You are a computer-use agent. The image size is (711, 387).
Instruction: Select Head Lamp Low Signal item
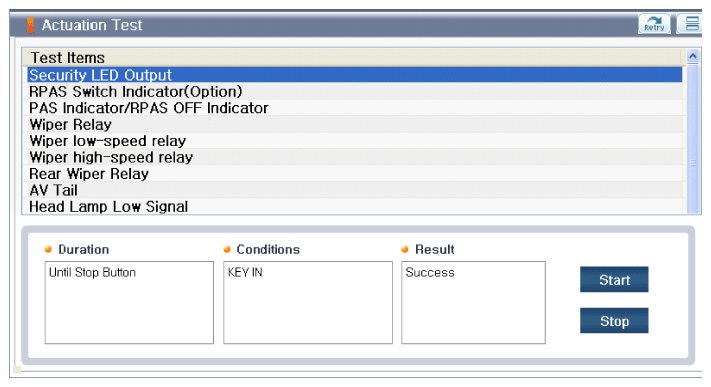[354, 206]
